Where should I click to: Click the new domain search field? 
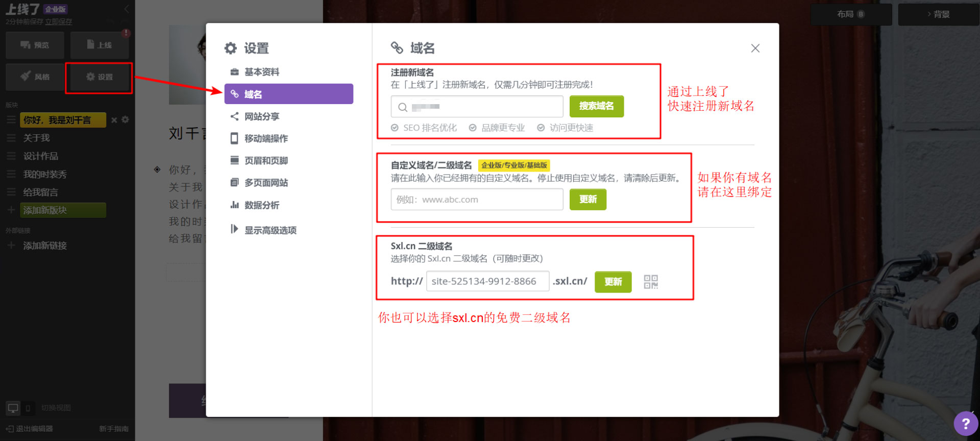[477, 107]
